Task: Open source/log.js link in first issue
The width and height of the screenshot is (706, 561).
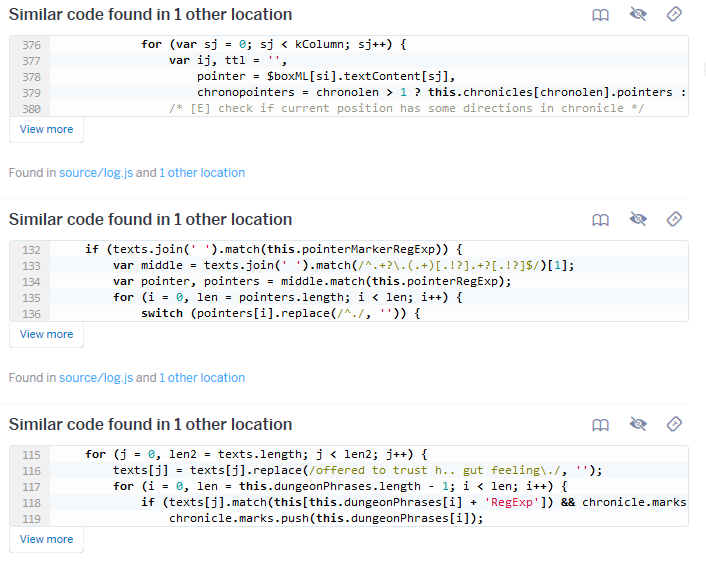Action: pos(96,173)
